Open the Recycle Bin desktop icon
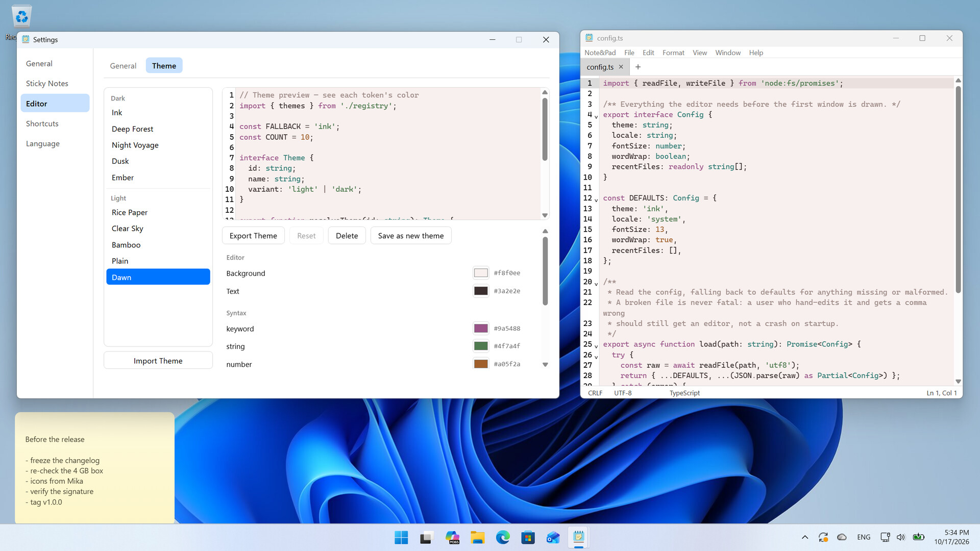The image size is (980, 551). pos(21,18)
